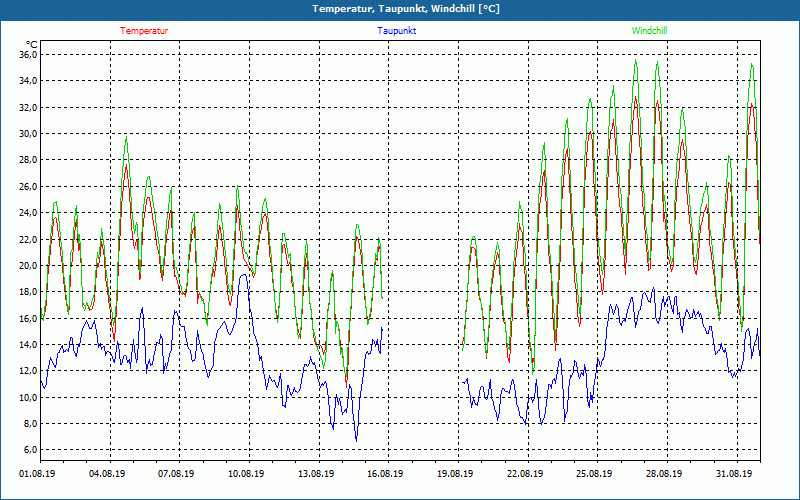
Task: Click the 32,0 y-axis label
Action: coord(28,107)
